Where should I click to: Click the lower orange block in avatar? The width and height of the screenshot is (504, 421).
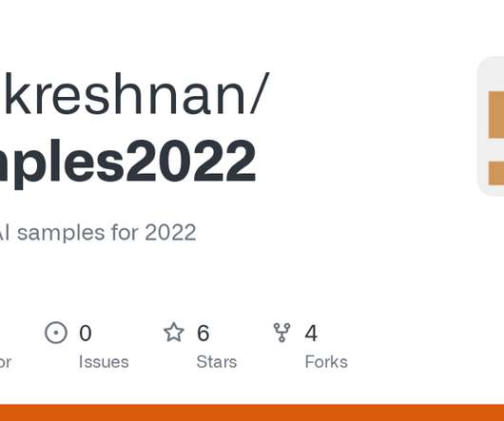(496, 173)
